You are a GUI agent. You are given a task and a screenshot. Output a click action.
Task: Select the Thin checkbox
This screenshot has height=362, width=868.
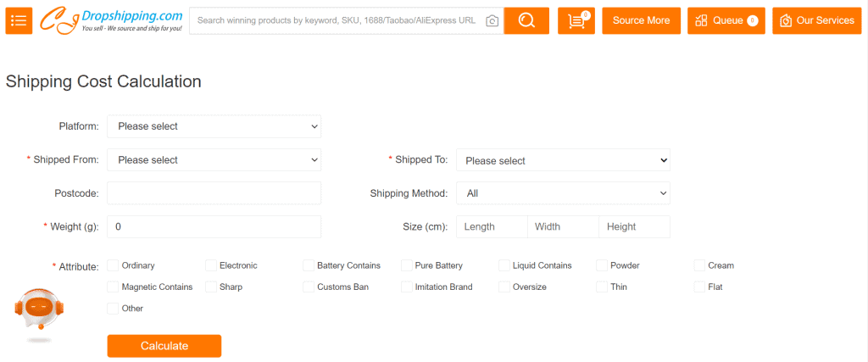[602, 287]
